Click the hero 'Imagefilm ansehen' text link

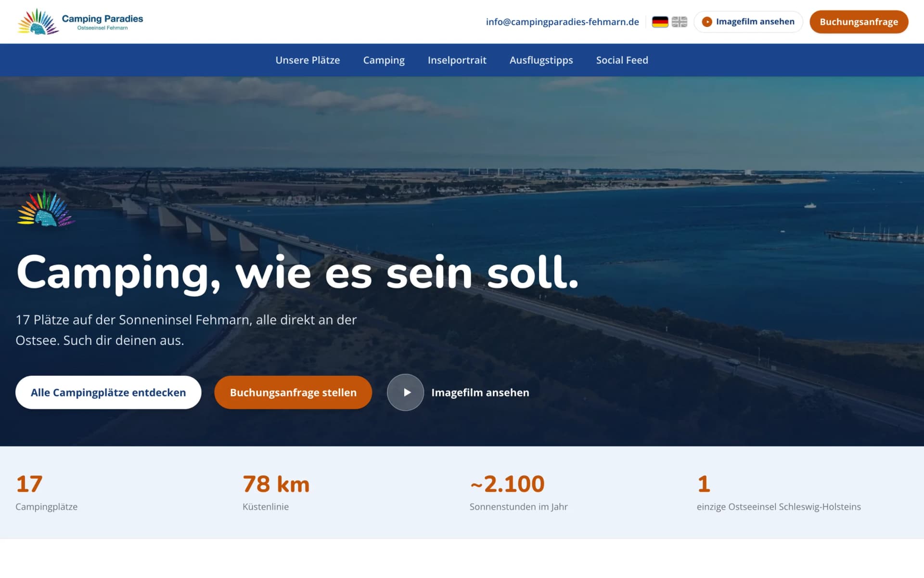[x=480, y=393]
